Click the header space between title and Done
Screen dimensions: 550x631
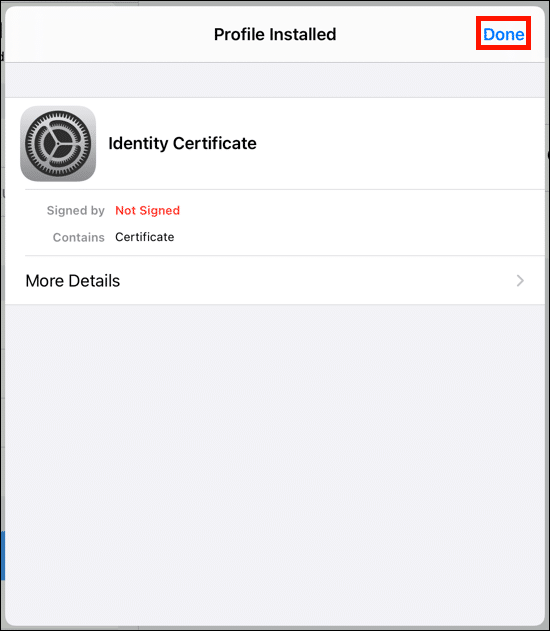click(406, 34)
